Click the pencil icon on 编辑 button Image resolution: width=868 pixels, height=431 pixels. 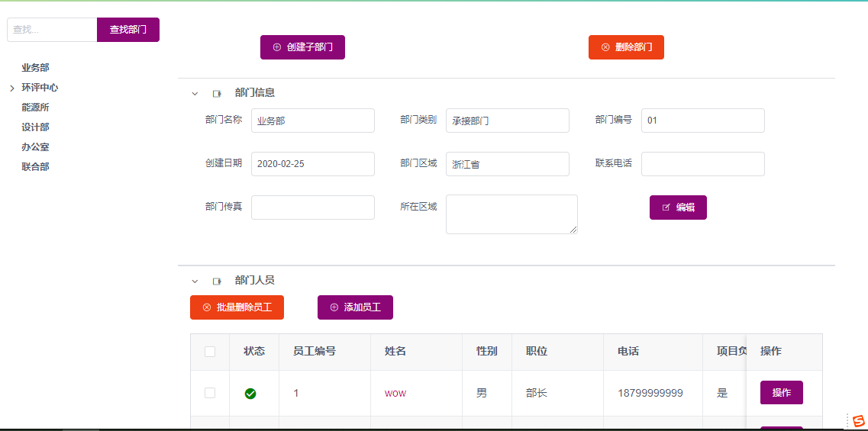pyautogui.click(x=666, y=207)
